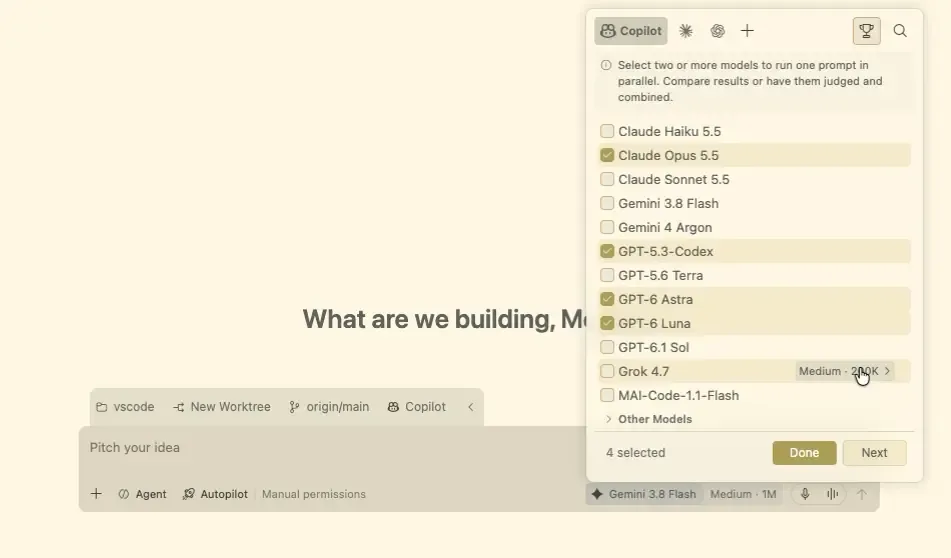Open the vscode folder selector

(x=126, y=407)
